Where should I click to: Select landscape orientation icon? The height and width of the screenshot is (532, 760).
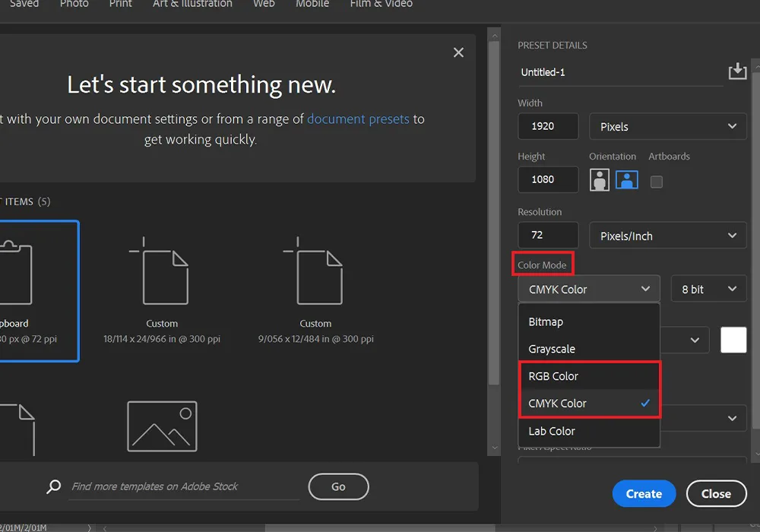627,180
